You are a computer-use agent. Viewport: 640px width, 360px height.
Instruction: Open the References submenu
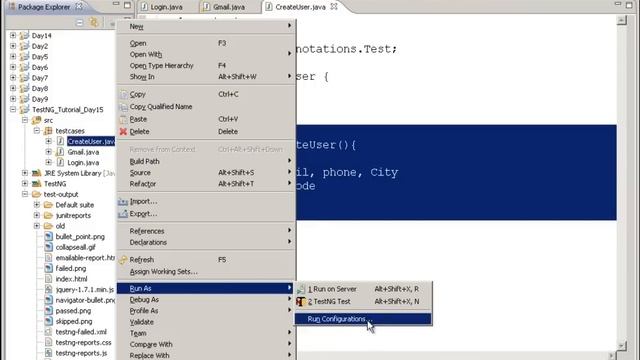206,231
